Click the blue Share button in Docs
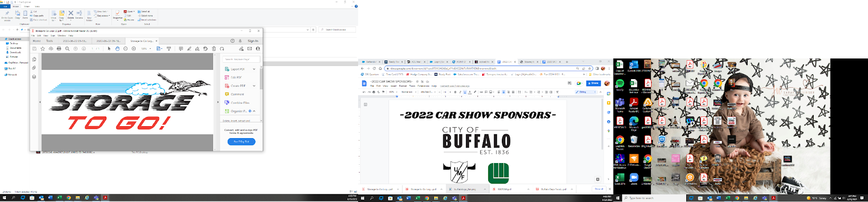868x202 pixels. 593,83
